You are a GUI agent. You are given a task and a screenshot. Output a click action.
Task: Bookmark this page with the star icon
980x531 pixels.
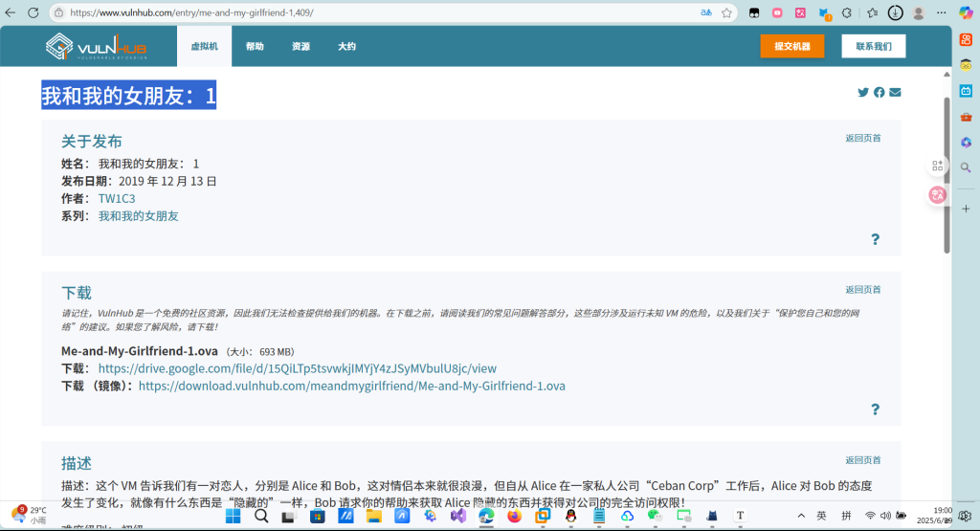tap(727, 13)
